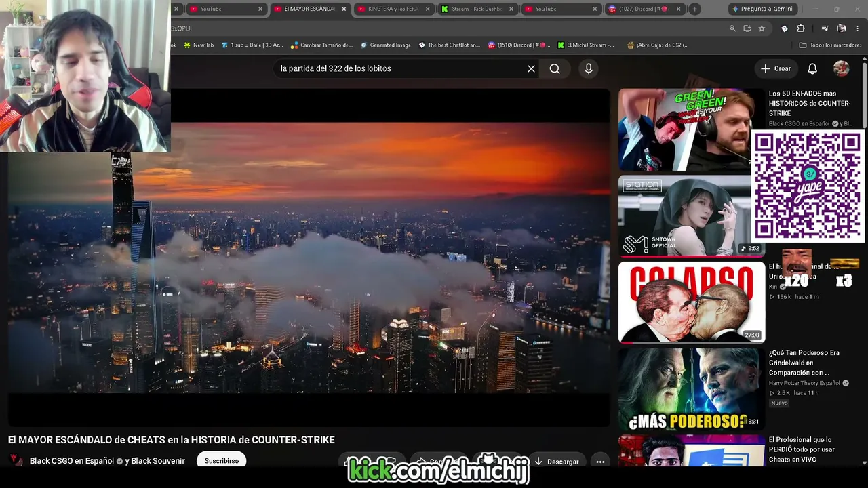Viewport: 868px width, 488px height.
Task: Open the Generated Image bookmark
Action: pyautogui.click(x=385, y=45)
